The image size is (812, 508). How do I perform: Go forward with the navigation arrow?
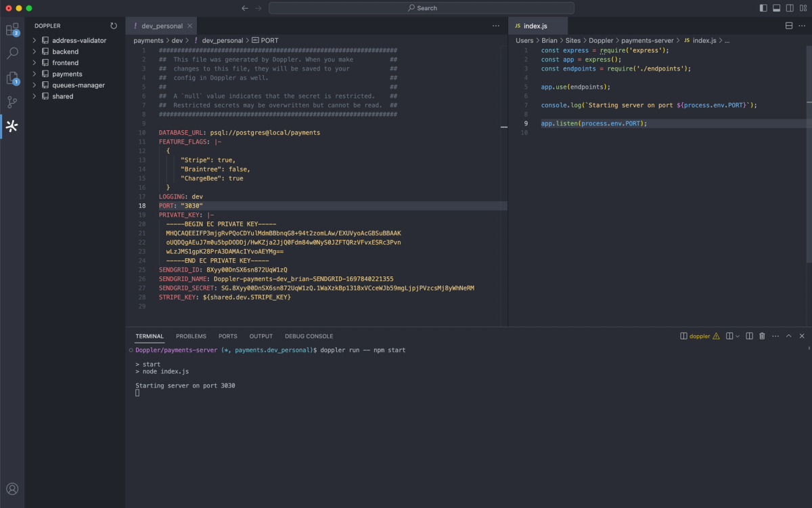coord(258,8)
